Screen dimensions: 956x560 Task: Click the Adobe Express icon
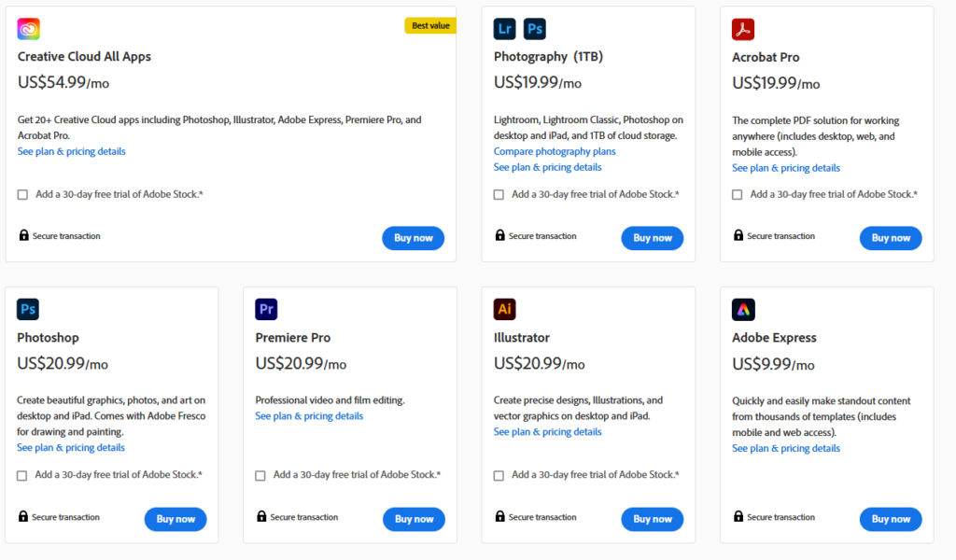743,310
